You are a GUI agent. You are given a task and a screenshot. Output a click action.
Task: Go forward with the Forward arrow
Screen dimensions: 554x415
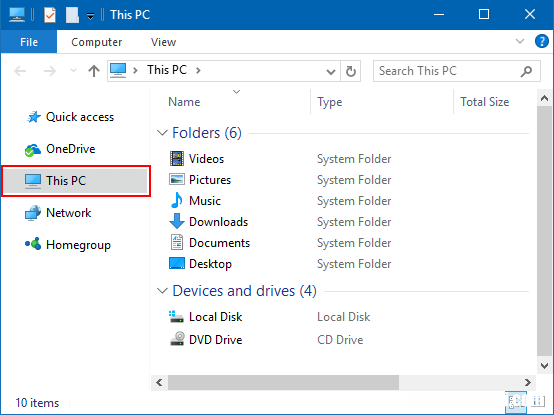49,71
